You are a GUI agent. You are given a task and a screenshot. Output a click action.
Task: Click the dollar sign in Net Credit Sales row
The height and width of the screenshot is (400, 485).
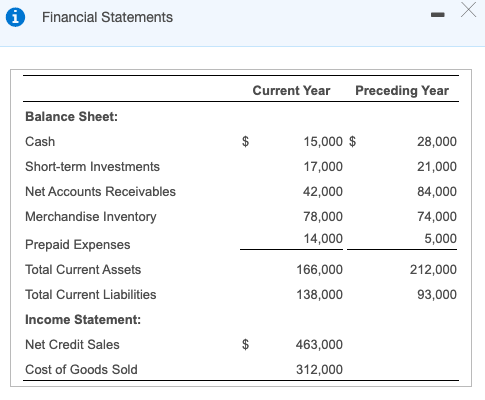coord(245,345)
